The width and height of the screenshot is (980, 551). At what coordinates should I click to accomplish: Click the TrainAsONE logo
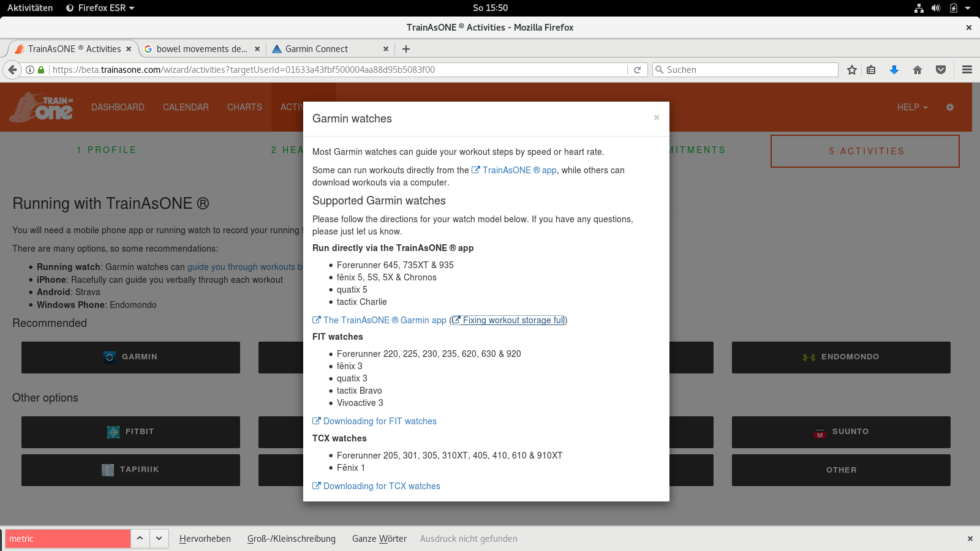click(42, 107)
